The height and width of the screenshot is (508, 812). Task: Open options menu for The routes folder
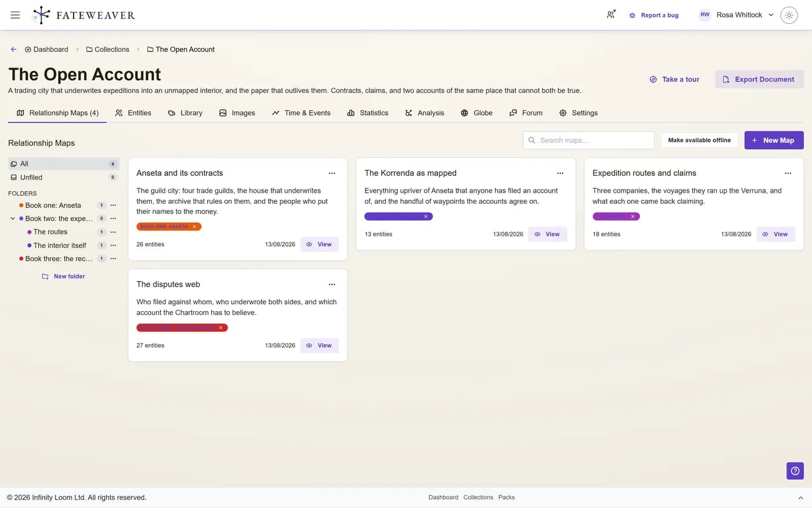point(113,232)
